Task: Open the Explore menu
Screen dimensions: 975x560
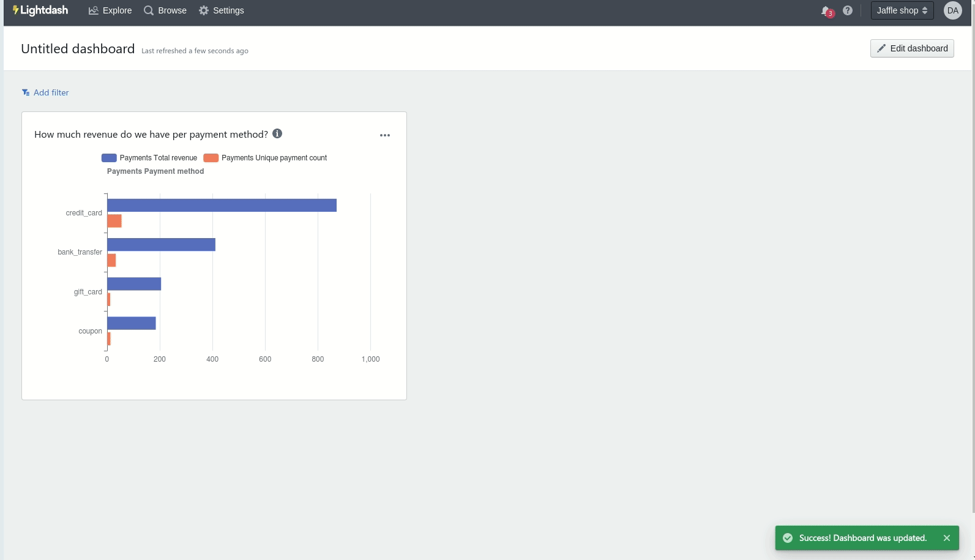Action: coord(110,10)
